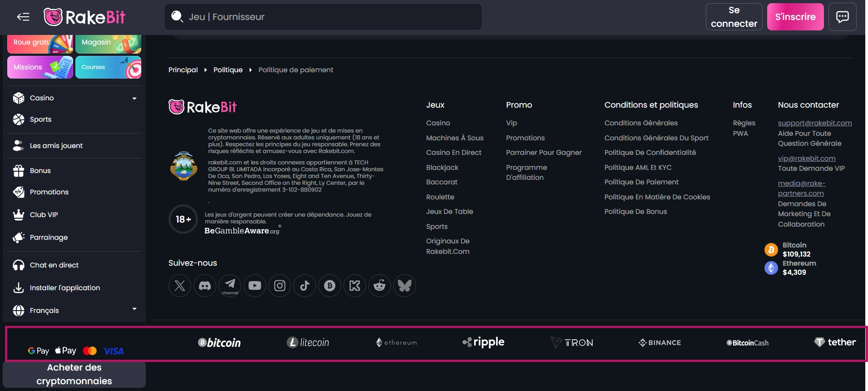Click vip@rakebit.com email link
This screenshot has height=391, width=868.
tap(807, 158)
